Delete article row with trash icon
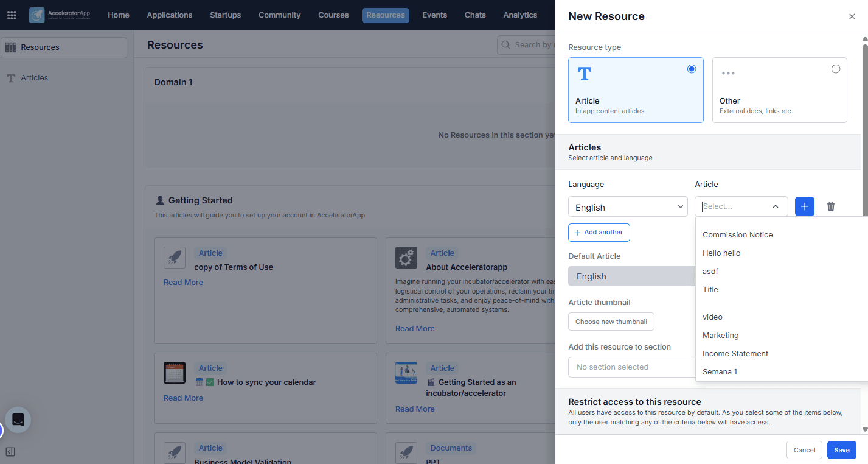Viewport: 868px width, 464px height. pyautogui.click(x=831, y=206)
